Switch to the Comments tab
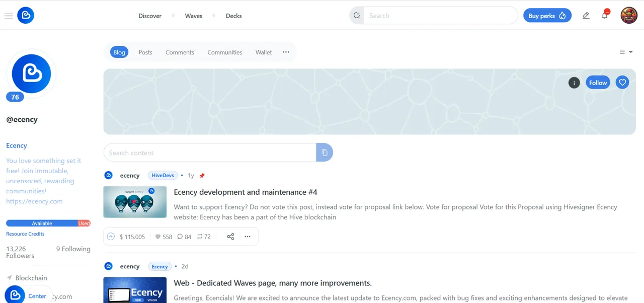Viewport: 644px width, 303px height. [180, 52]
